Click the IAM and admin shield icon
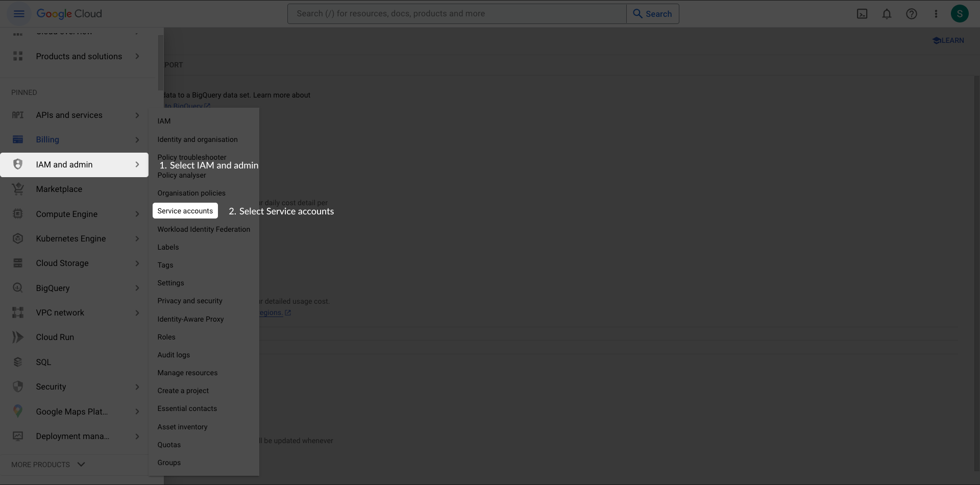 pyautogui.click(x=18, y=164)
